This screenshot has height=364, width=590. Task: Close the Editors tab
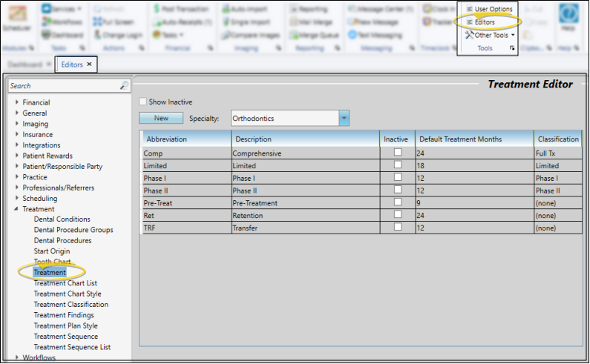(89, 64)
